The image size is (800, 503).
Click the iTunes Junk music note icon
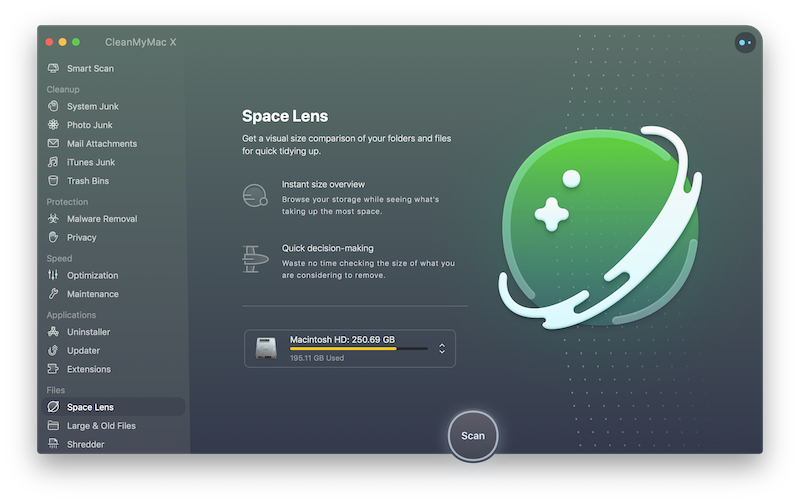click(53, 162)
